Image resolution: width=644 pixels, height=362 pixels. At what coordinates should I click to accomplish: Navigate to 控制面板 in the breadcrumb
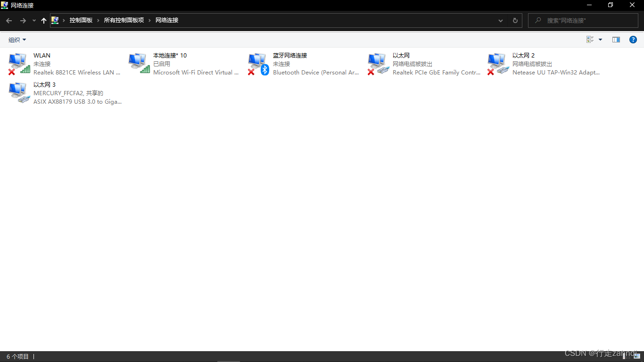click(x=81, y=20)
